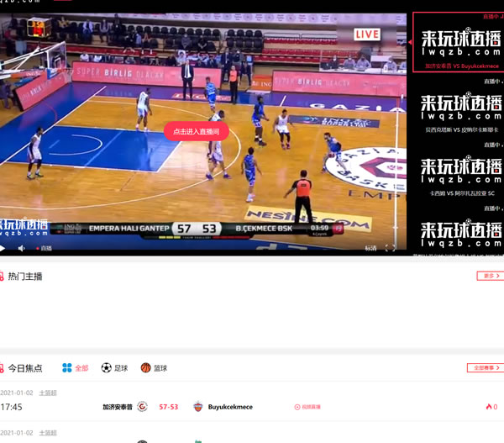Open the 全部赛事 all matches link
The image size is (504, 443).
click(485, 367)
